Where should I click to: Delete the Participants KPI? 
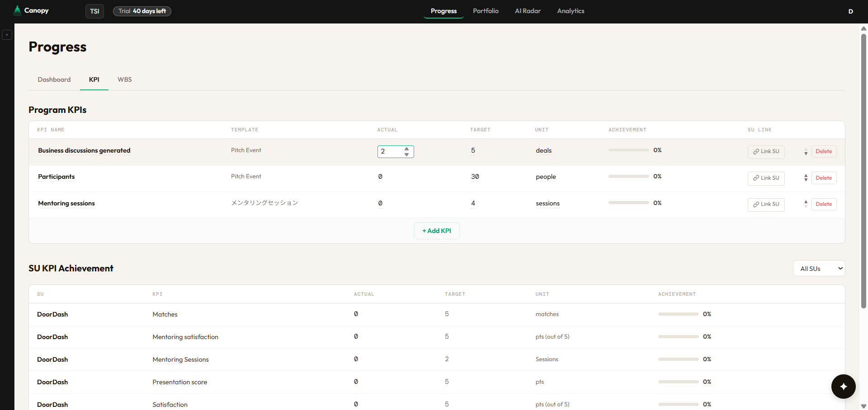click(x=824, y=178)
